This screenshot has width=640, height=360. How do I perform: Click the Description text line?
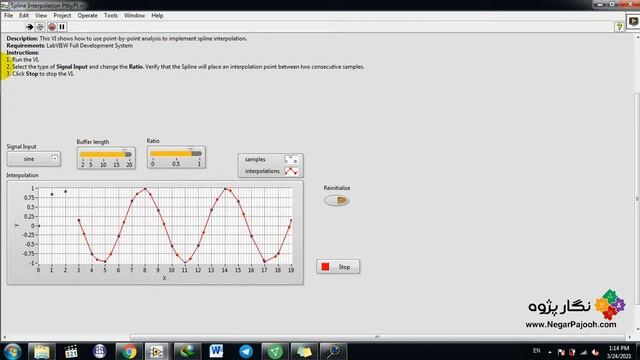(127, 38)
